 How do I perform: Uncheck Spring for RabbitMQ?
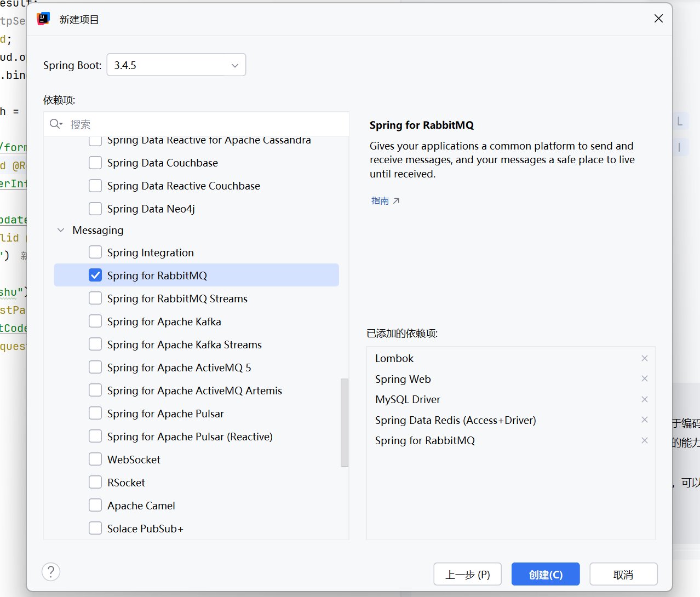point(95,275)
